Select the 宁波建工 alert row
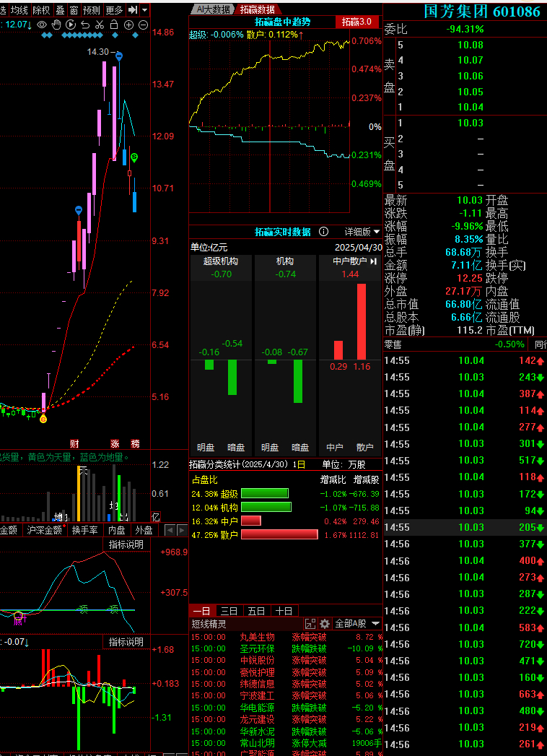This screenshot has height=756, width=547. [x=286, y=696]
